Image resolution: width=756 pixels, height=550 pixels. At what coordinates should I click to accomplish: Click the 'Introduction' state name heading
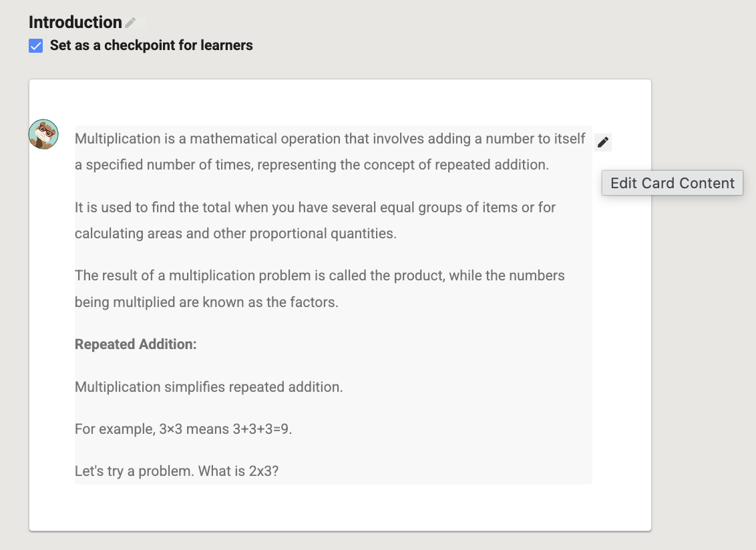75,22
